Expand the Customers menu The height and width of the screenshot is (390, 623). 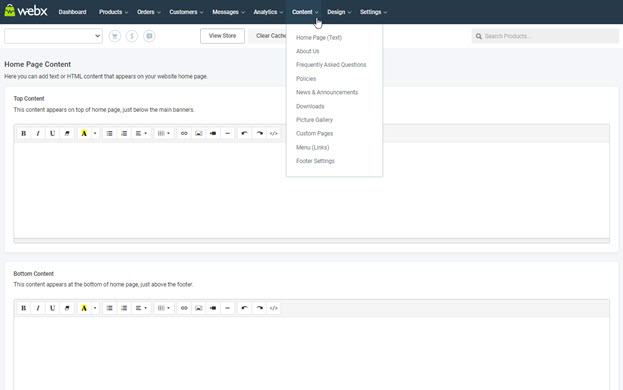pos(186,12)
